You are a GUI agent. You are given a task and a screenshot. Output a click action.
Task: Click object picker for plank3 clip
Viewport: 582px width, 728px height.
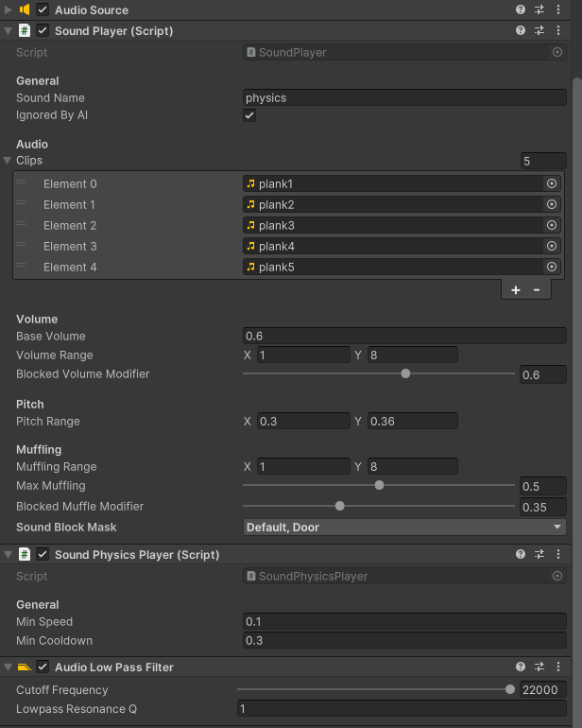pyautogui.click(x=551, y=225)
